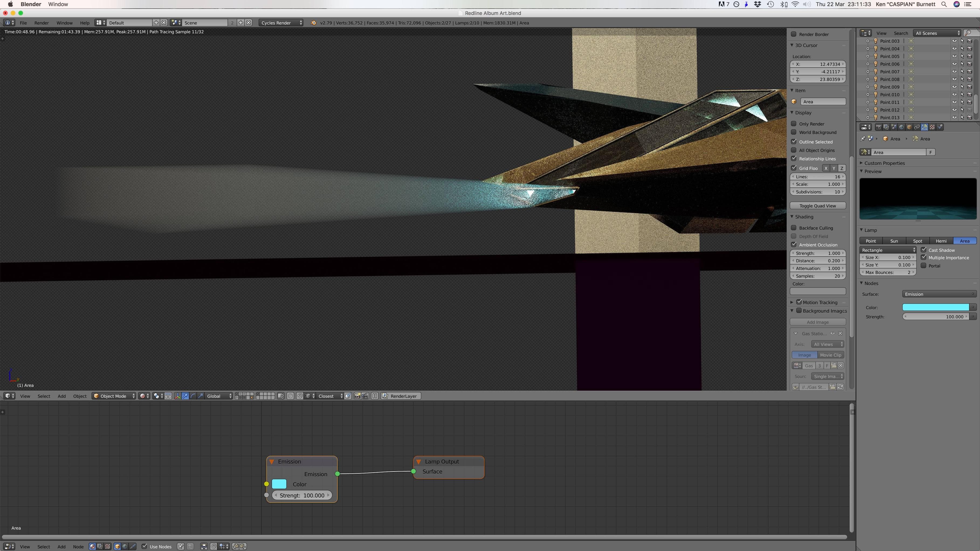The width and height of the screenshot is (980, 551).
Task: Open the Render menu
Action: 41,23
